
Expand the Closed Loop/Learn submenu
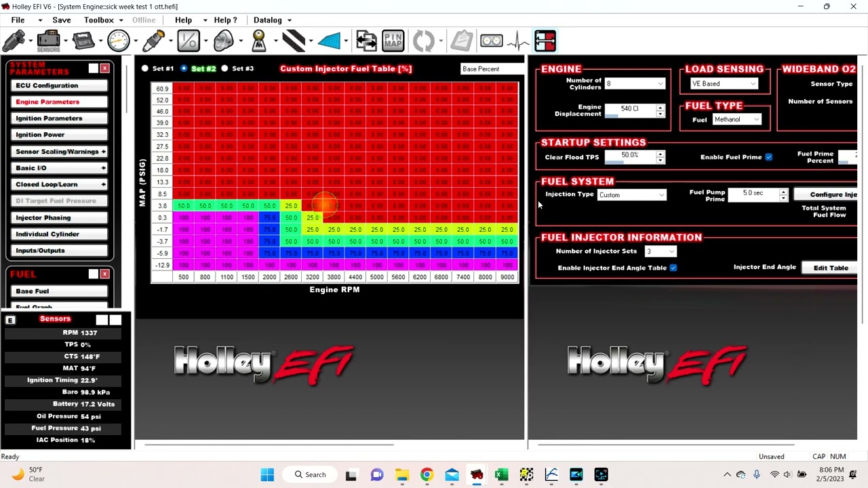click(x=103, y=184)
